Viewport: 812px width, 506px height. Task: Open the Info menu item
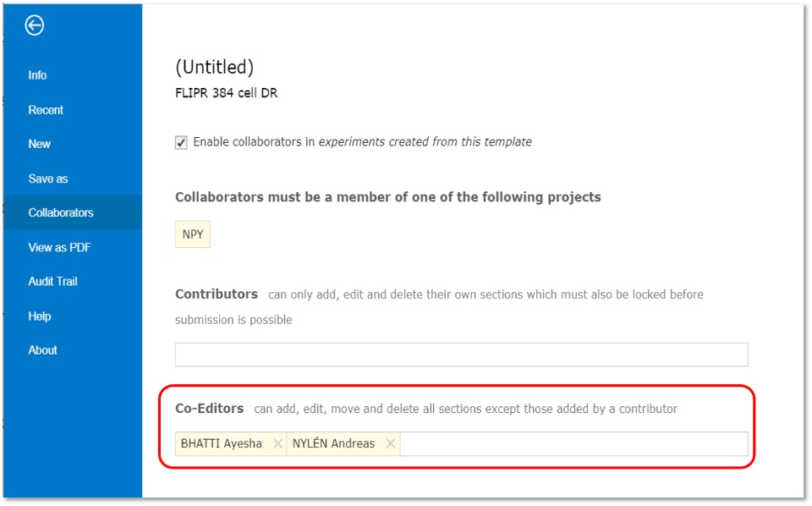coord(37,75)
